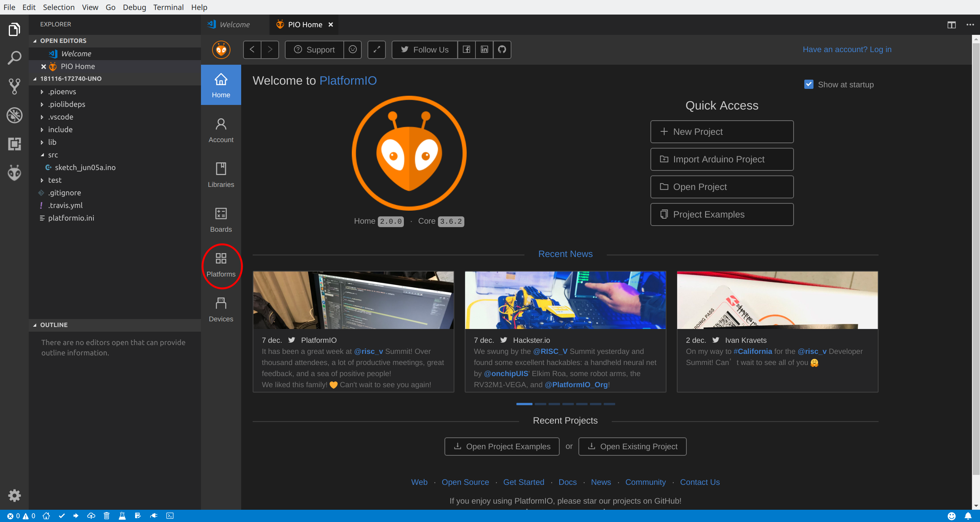Open the Explorer view in activity bar
This screenshot has width=980, height=522.
click(x=14, y=29)
